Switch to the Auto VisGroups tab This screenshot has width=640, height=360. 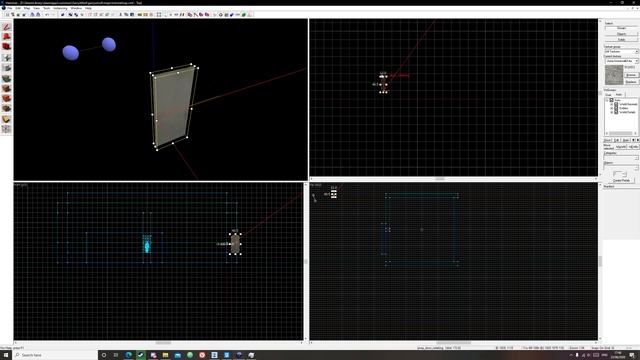coord(619,95)
